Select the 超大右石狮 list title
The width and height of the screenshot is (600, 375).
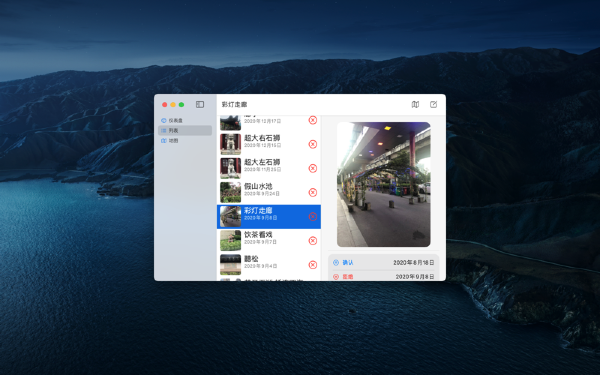pos(262,138)
